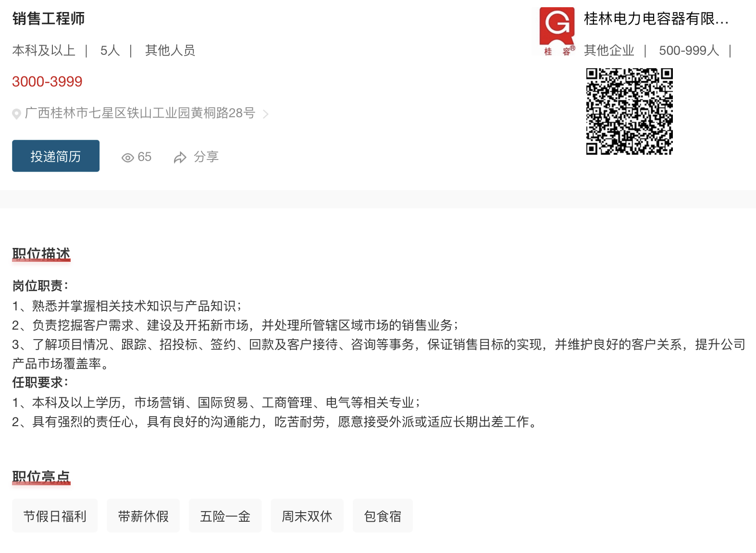Screen dimensions: 756x553
Task: Select the 节假日福利 benefit tag
Action: [55, 516]
